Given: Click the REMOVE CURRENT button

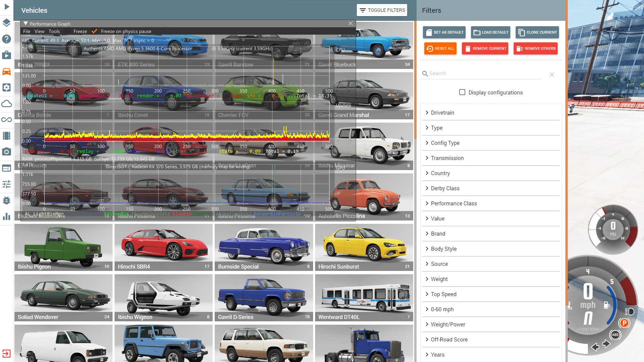Looking at the screenshot, I should pos(485,48).
